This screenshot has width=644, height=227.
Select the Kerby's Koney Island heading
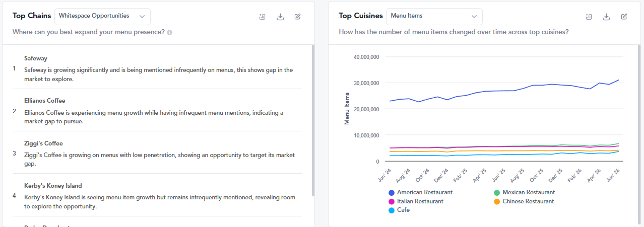coord(53,186)
